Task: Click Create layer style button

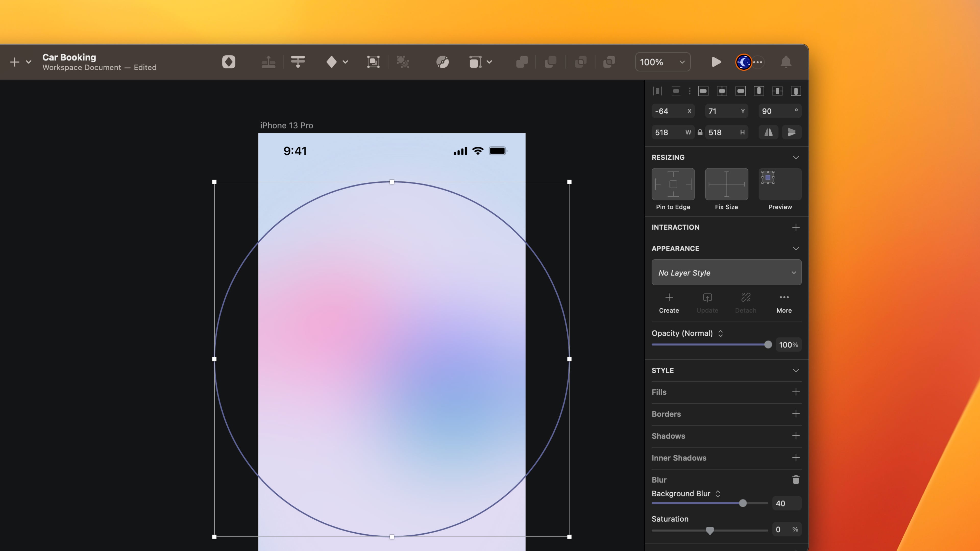Action: coord(669,303)
